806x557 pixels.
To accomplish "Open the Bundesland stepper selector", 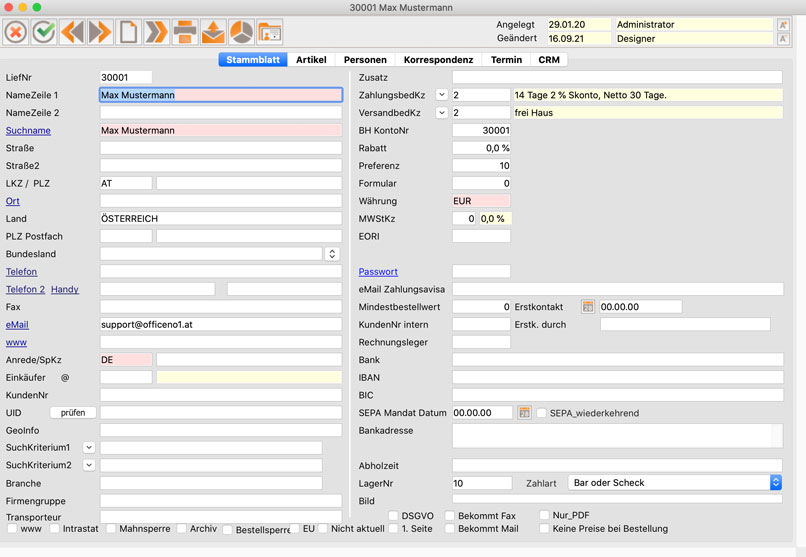I will coord(332,254).
